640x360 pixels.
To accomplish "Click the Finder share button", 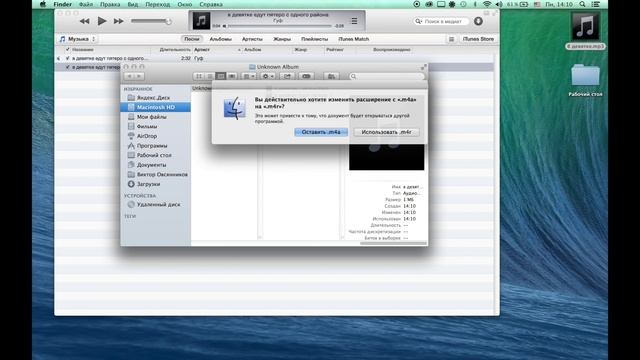I will (287, 76).
